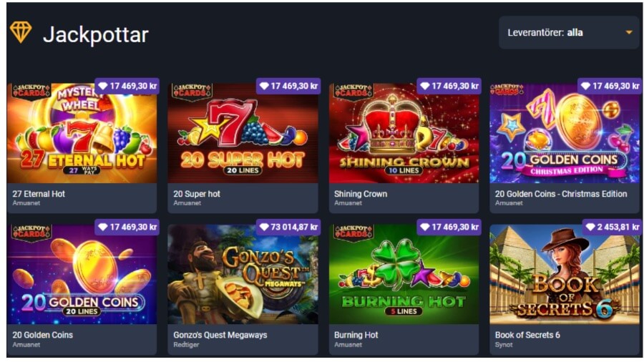Screen dimensions: 644x362
Task: Click the Gonzo's Quest Megaways title text
Action: pos(220,335)
